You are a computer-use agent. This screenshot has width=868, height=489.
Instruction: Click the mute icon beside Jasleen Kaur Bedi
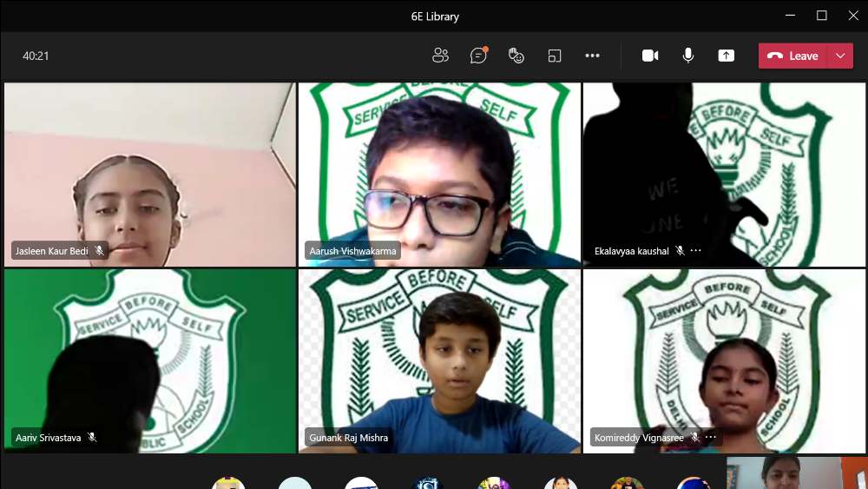tap(99, 251)
